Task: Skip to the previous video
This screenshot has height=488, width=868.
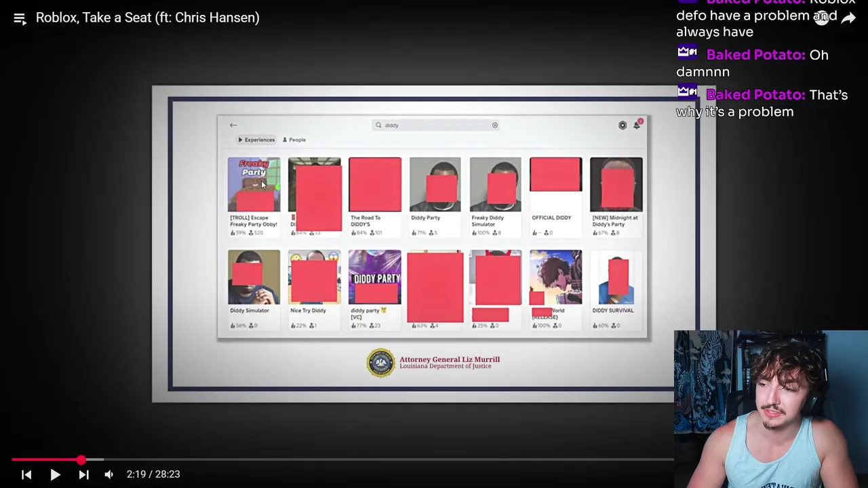Action: point(26,474)
